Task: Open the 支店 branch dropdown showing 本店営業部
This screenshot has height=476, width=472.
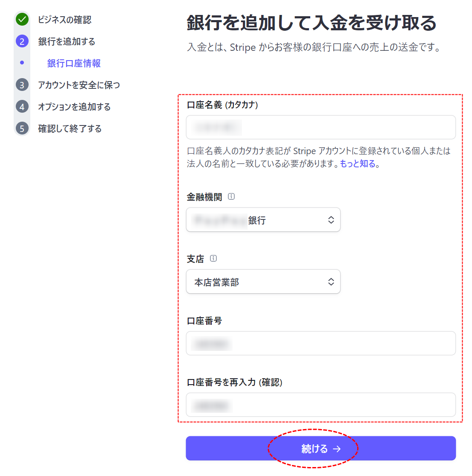Action: pyautogui.click(x=263, y=281)
